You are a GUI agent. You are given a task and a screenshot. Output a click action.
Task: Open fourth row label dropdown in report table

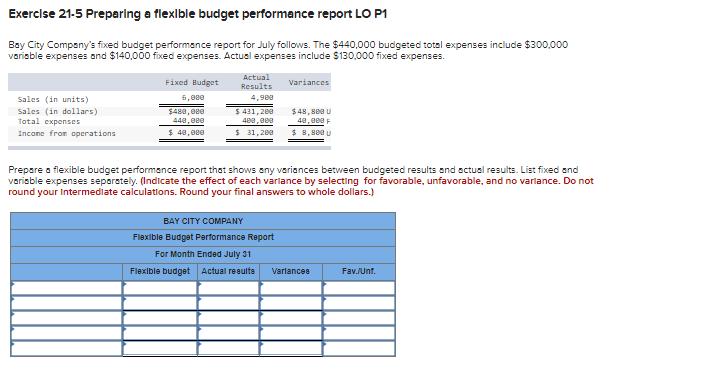click(x=67, y=333)
